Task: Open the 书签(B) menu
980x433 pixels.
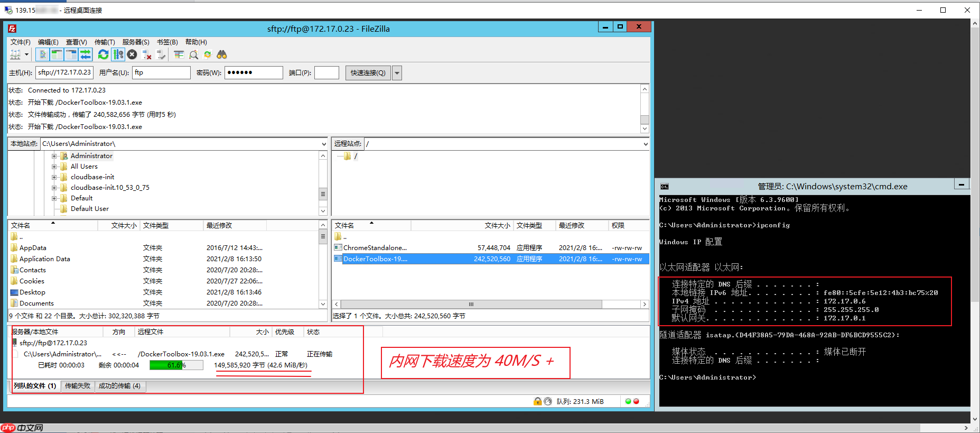Action: [x=167, y=42]
